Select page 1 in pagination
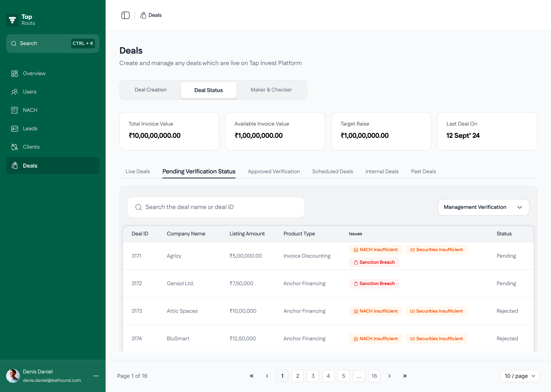 [282, 376]
